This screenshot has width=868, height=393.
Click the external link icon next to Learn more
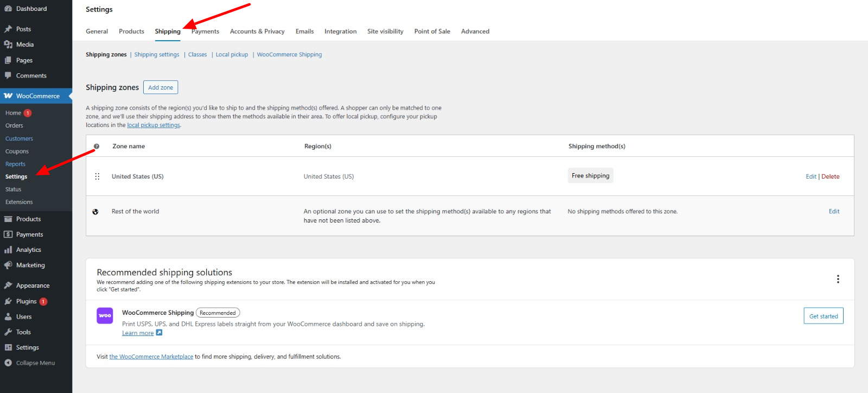tap(159, 333)
